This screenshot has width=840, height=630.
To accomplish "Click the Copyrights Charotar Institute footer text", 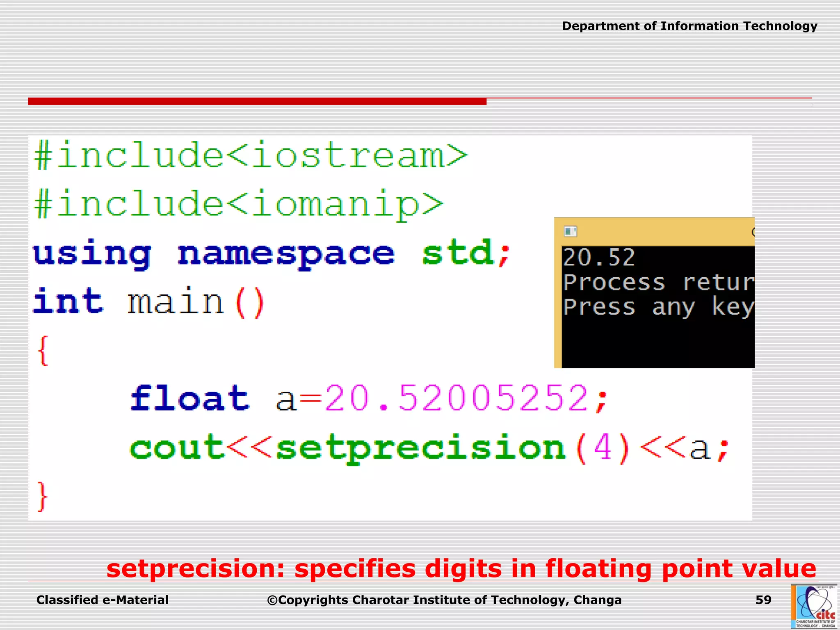I will (444, 600).
